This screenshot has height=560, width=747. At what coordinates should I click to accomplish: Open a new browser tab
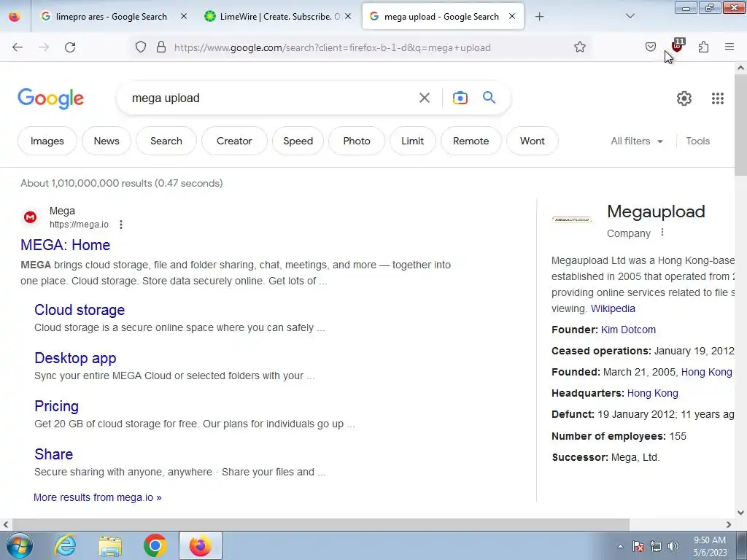[539, 17]
